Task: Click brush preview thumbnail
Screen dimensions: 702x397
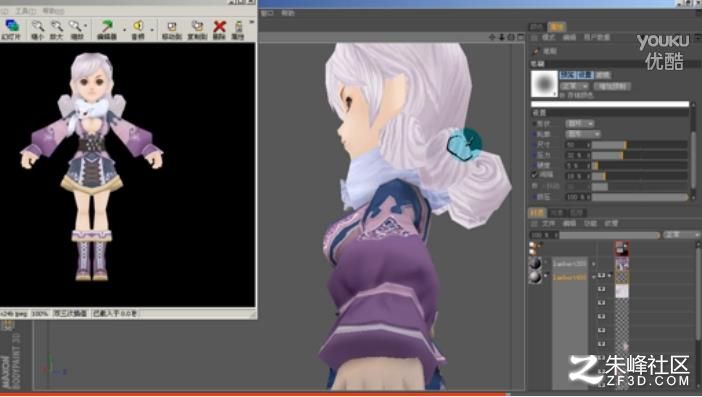Action: coord(544,84)
